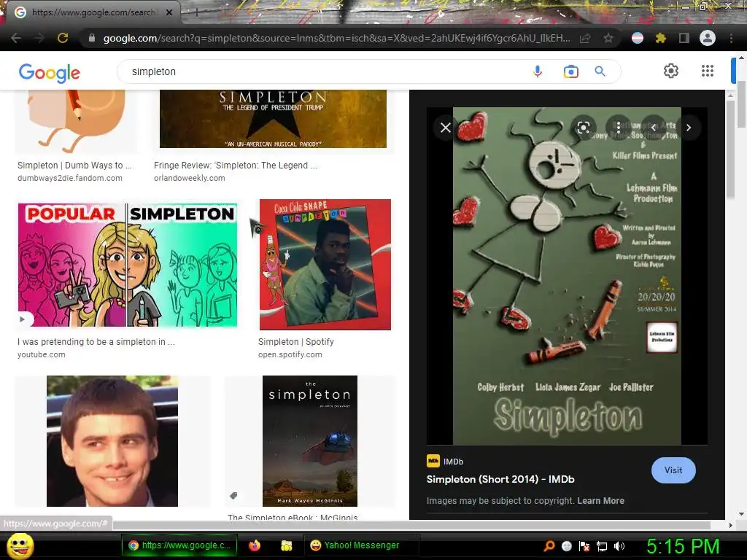Screen dimensions: 747x560
Task: Open a new tab with plus button
Action: click(196, 13)
